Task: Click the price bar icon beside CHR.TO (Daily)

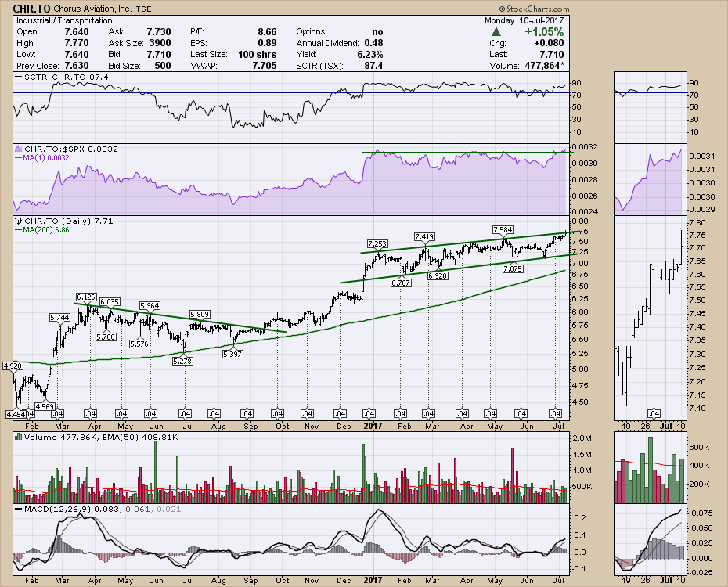Action: 19,221
